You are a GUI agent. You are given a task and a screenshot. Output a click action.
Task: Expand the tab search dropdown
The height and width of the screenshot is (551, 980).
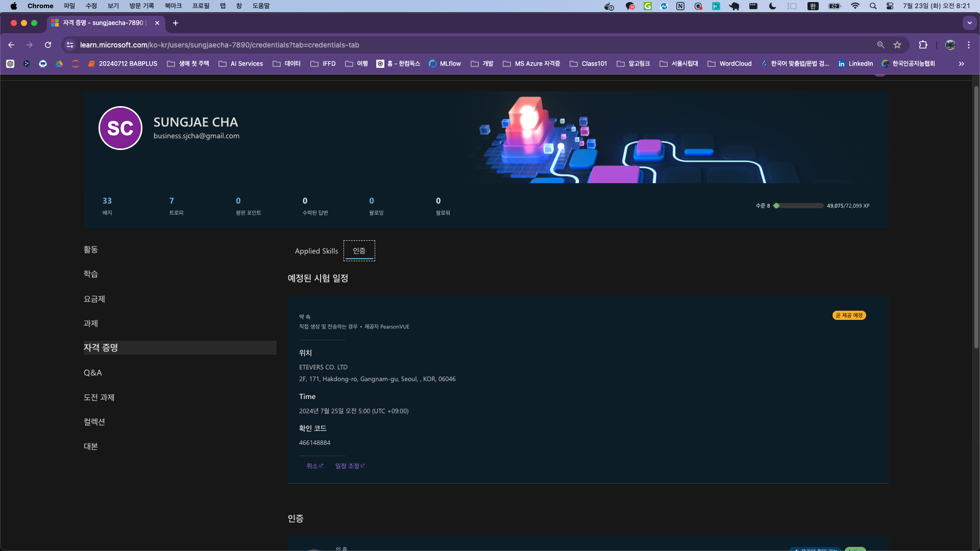coord(969,23)
